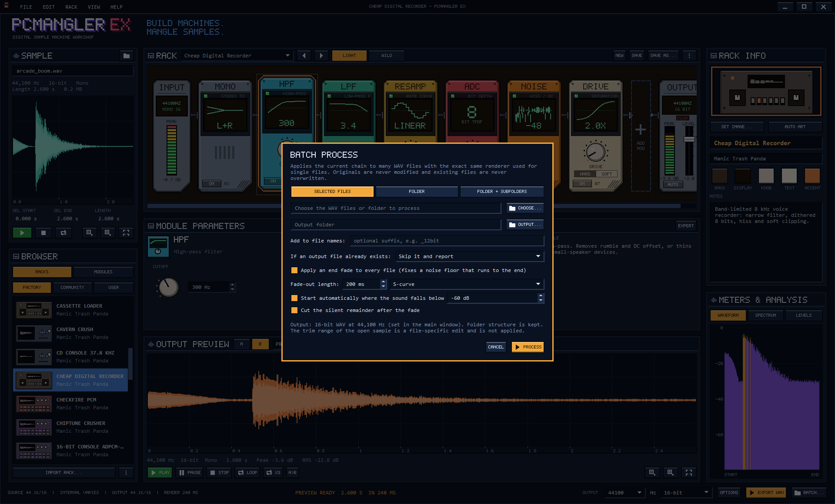Toggle cut silent remainder checkbox
This screenshot has height=504, width=835.
pyautogui.click(x=294, y=310)
